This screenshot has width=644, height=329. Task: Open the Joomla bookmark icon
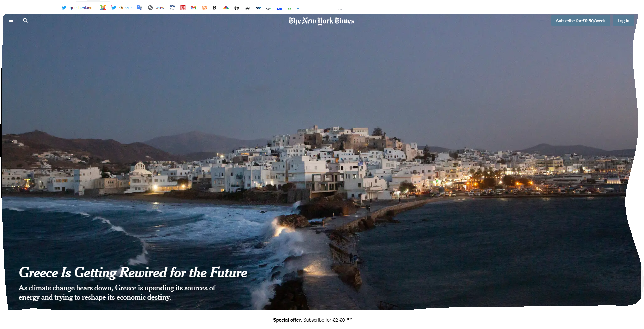coord(103,7)
